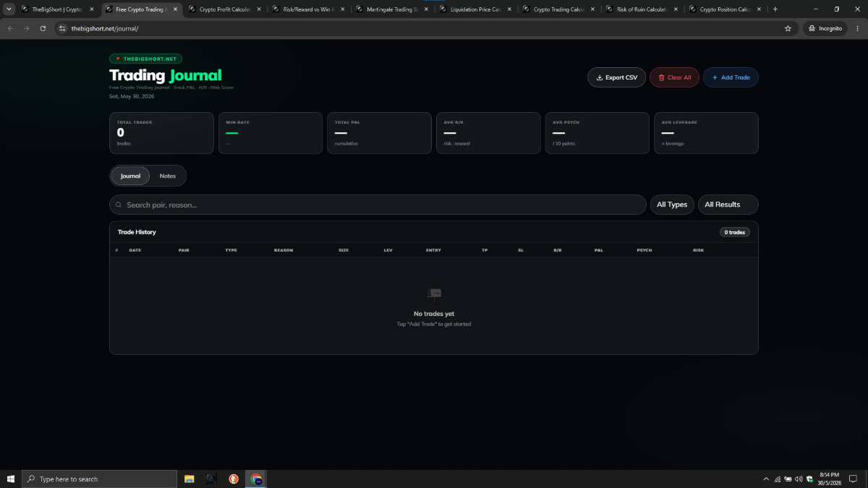The height and width of the screenshot is (488, 868).
Task: Open the Chrome three-dot menu
Action: point(858,28)
